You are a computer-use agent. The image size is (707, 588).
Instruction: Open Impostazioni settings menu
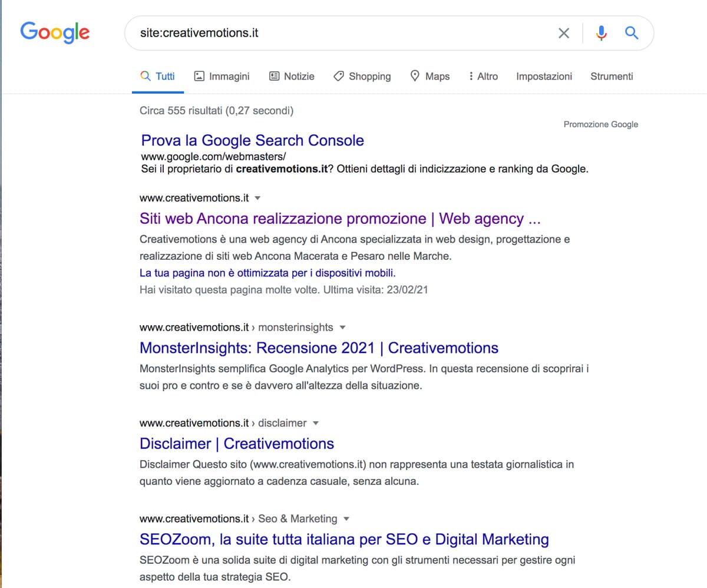click(544, 76)
